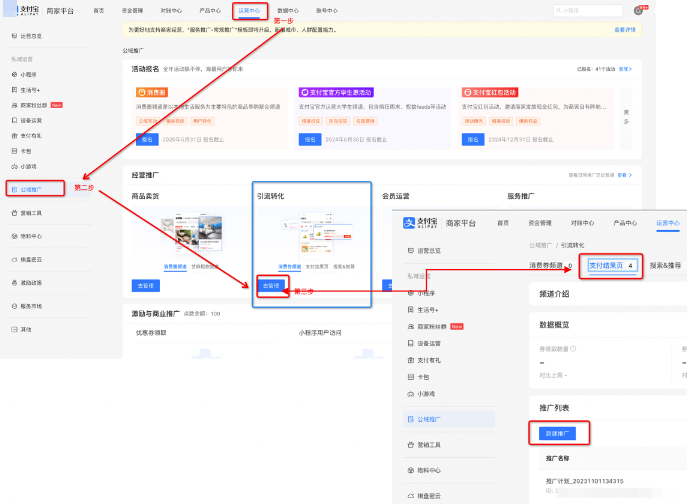Click 更多 at end of activity cards
The height and width of the screenshot is (504, 687).
pos(627,117)
